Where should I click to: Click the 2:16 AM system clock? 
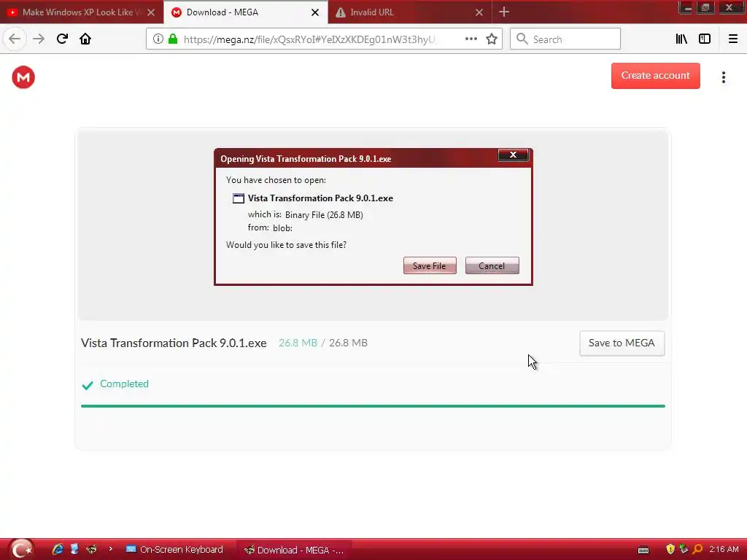[x=724, y=550]
